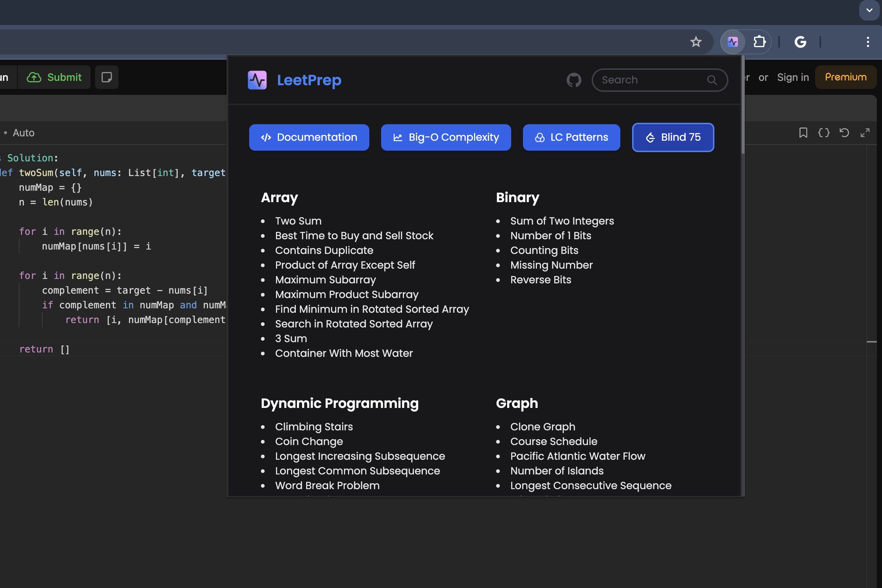Open the Clone Graph problem
The height and width of the screenshot is (588, 882).
pos(543,427)
